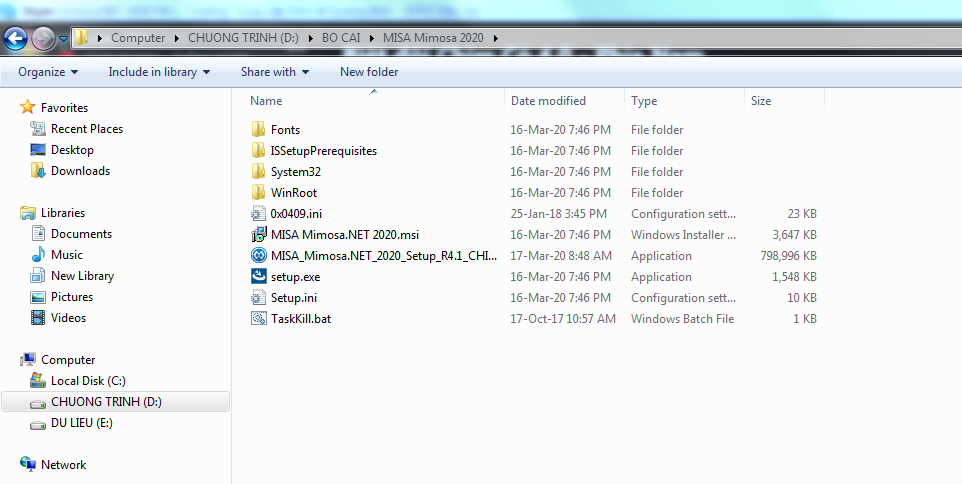The height and width of the screenshot is (484, 962).
Task: Click MISA Mimosa 2020 breadcrumb segment
Action: [433, 38]
